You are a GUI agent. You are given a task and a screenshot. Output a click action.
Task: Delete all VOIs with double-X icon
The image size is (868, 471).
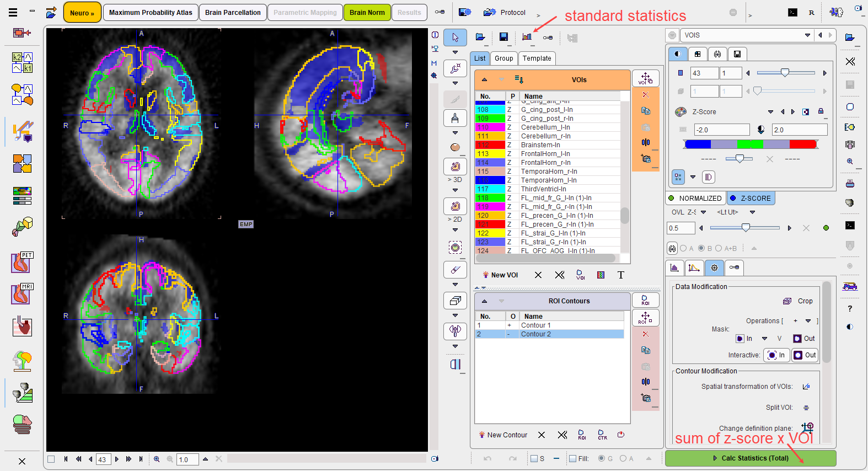point(560,275)
